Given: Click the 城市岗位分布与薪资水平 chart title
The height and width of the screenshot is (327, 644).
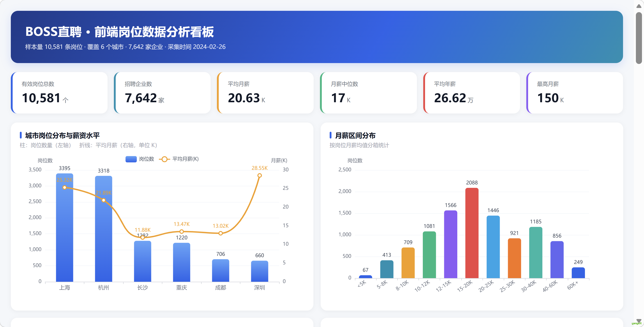Looking at the screenshot, I should (x=62, y=136).
